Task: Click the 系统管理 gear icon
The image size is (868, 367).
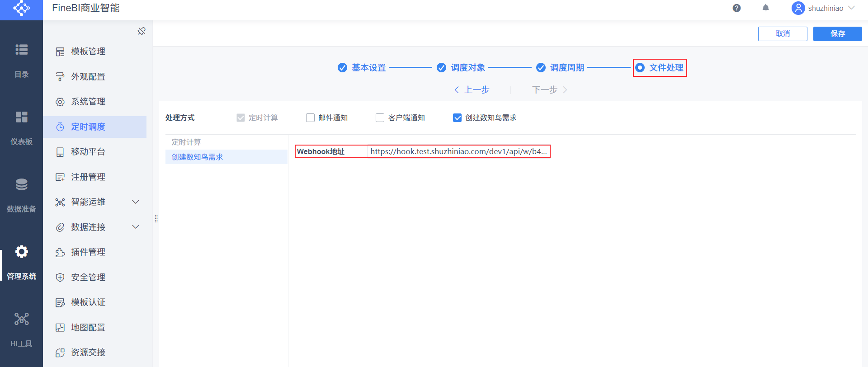Action: pyautogui.click(x=60, y=102)
